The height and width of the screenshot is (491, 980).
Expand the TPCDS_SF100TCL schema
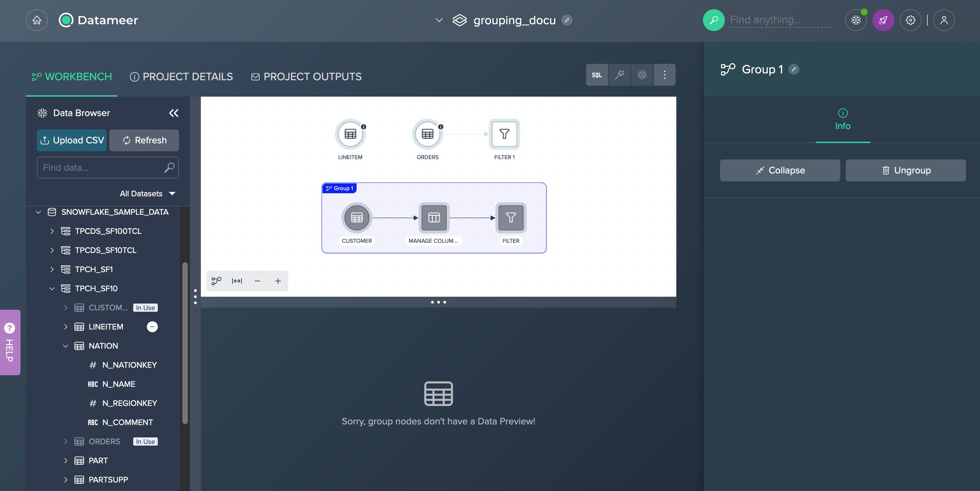coord(52,231)
